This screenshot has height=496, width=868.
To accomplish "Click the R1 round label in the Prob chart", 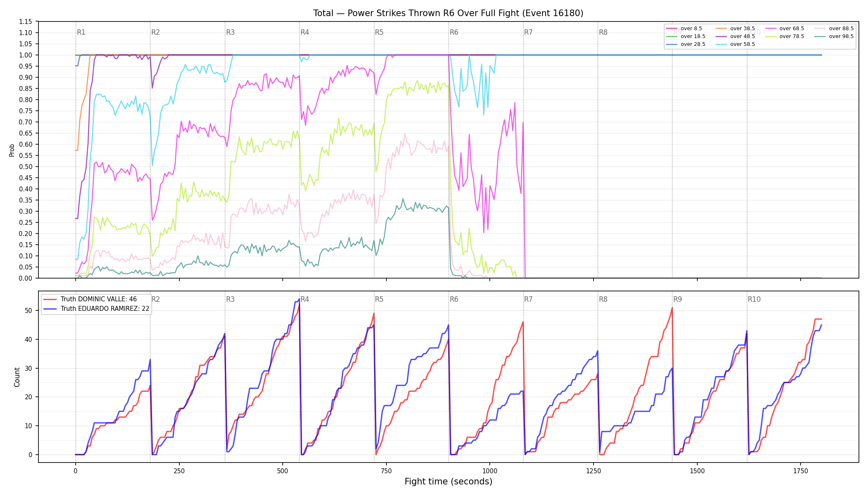I will [81, 32].
